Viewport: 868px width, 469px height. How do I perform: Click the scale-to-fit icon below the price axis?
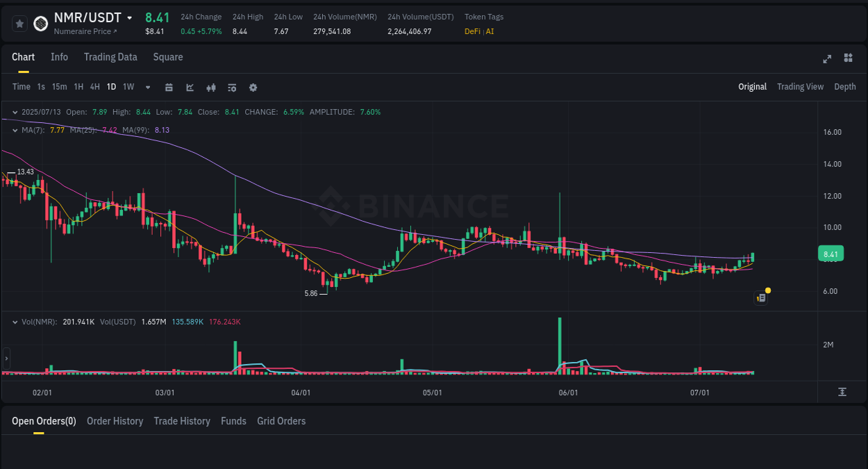point(842,392)
